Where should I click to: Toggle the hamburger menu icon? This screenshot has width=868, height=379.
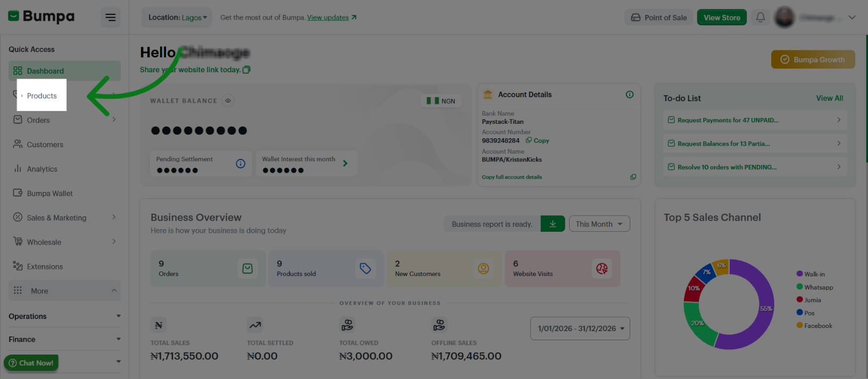110,18
